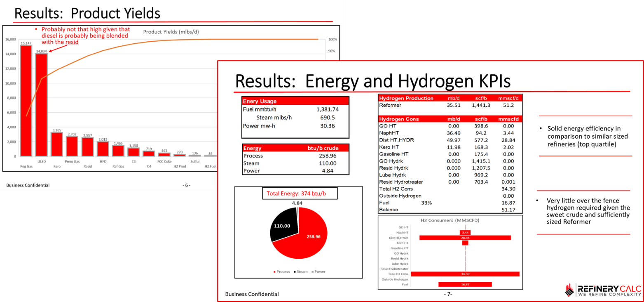Click the 'Hydrogen Cons' table header
This screenshot has width=644, height=302.
[399, 119]
